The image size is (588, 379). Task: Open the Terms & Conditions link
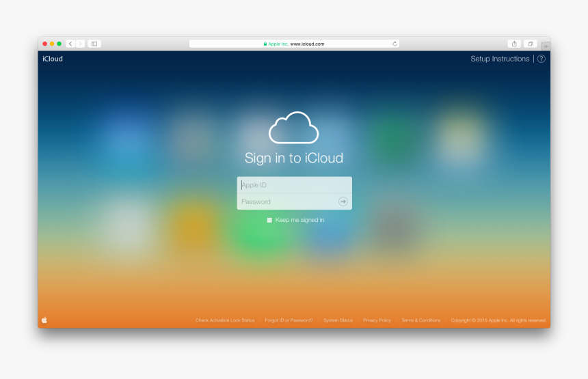[x=420, y=320]
